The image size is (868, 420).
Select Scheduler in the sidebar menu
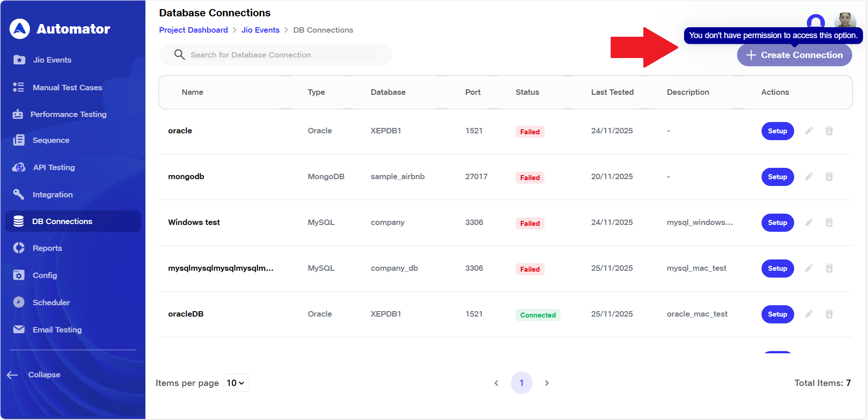[x=51, y=303]
